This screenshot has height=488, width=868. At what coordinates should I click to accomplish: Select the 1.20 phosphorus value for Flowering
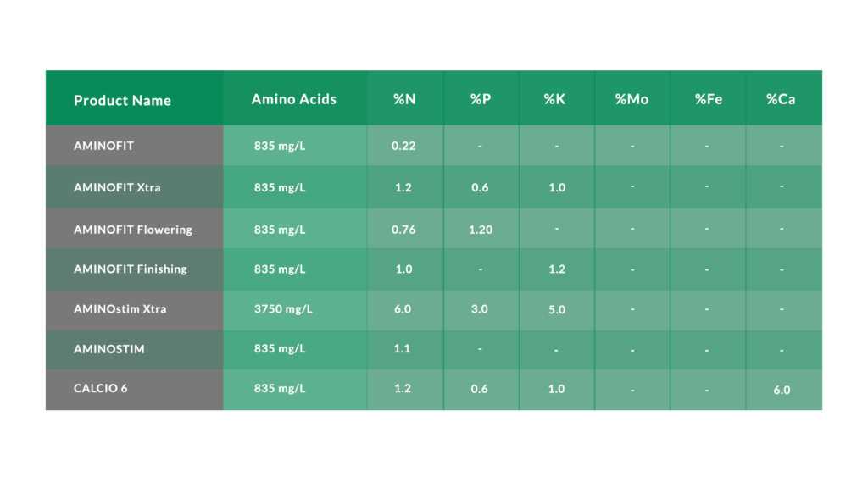[x=481, y=229]
